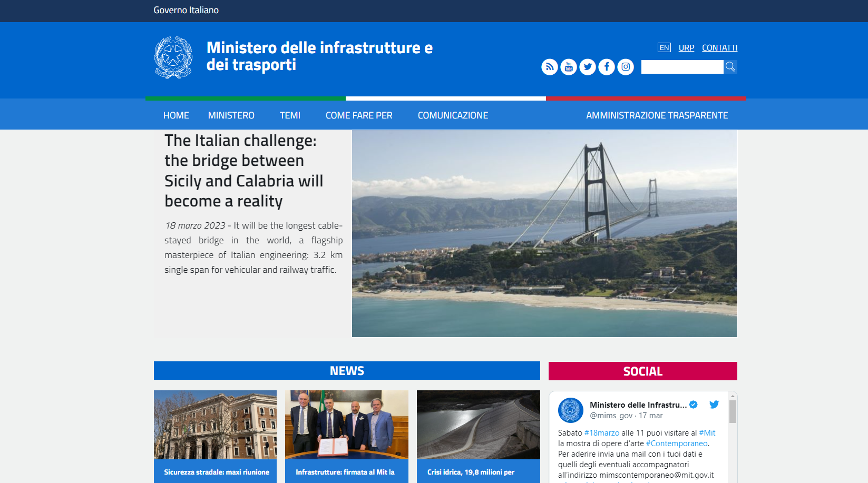Open the Sicily bridge hero image

(544, 233)
